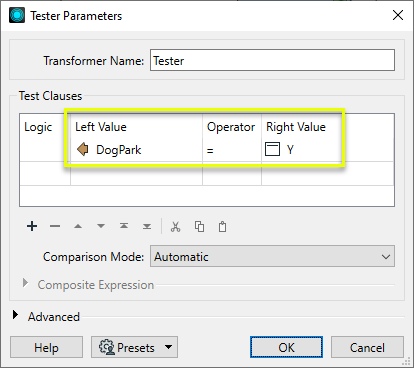This screenshot has width=414, height=368.
Task: Remove the selected test clause
Action: tap(55, 226)
